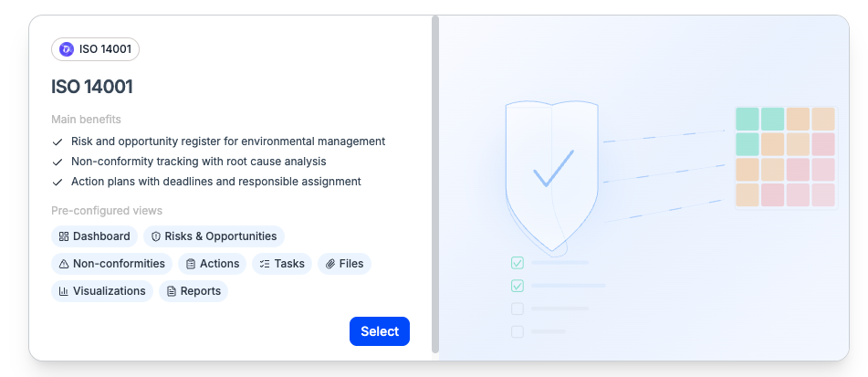
Task: Click the warning triangle icon for Non-conformities
Action: (64, 264)
